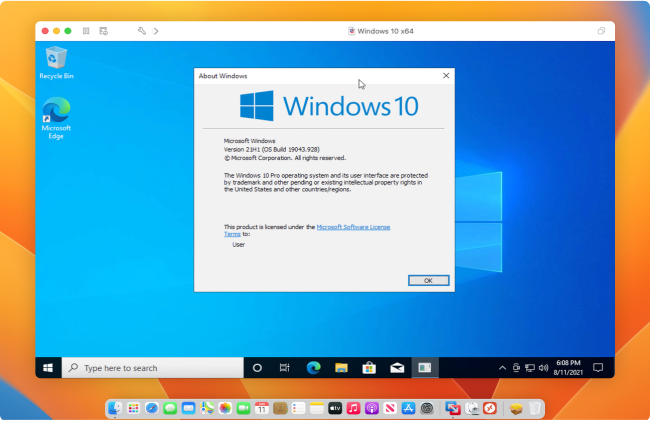650x421 pixels.
Task: Open the Windows notification center
Action: (598, 368)
